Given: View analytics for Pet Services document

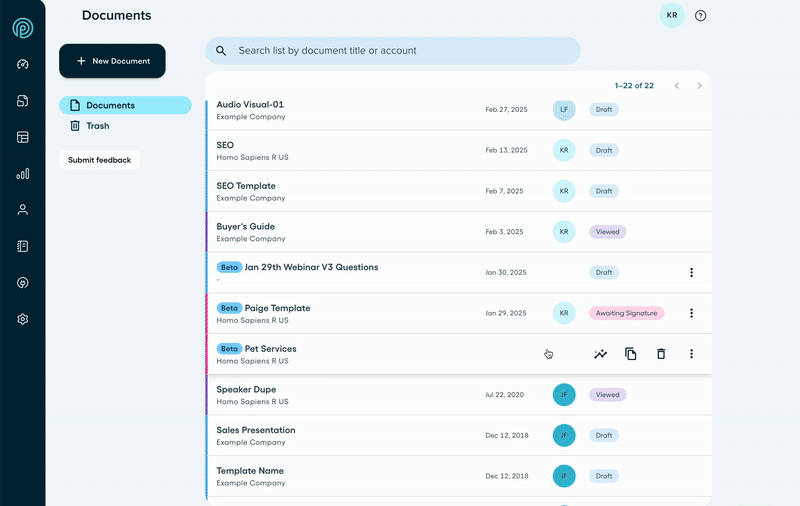Looking at the screenshot, I should pyautogui.click(x=600, y=354).
